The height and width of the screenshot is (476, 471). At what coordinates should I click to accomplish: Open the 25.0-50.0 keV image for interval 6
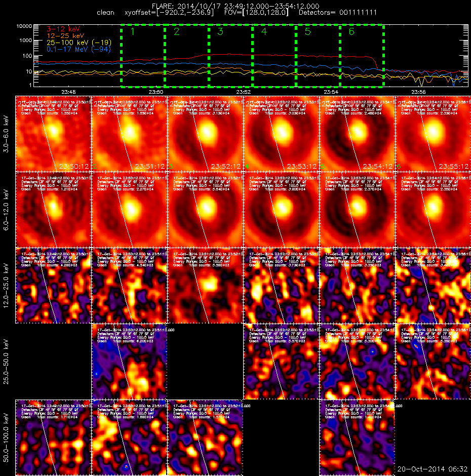click(433, 362)
